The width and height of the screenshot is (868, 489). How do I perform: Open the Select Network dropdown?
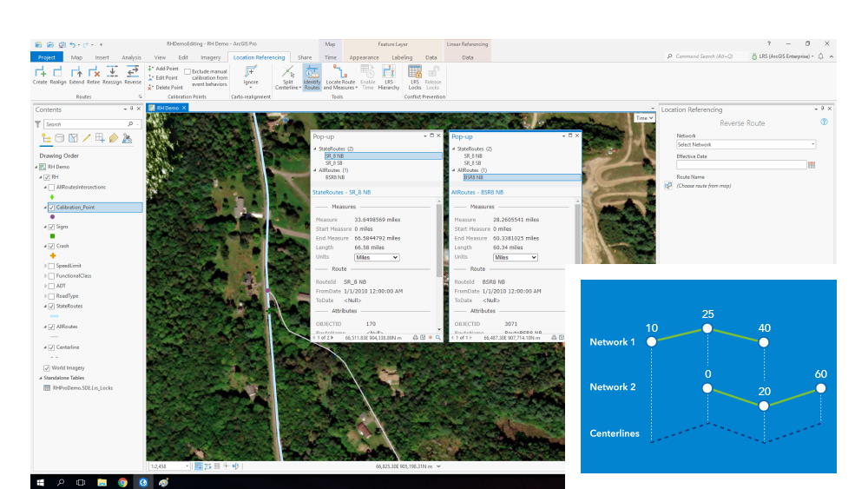pos(746,144)
